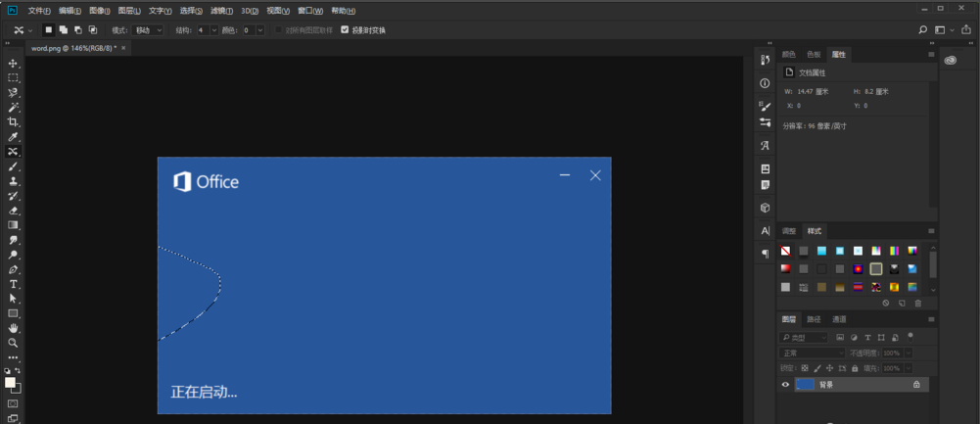The height and width of the screenshot is (424, 980).
Task: Select the Content-Aware Move tool in toolbox
Action: [x=13, y=152]
